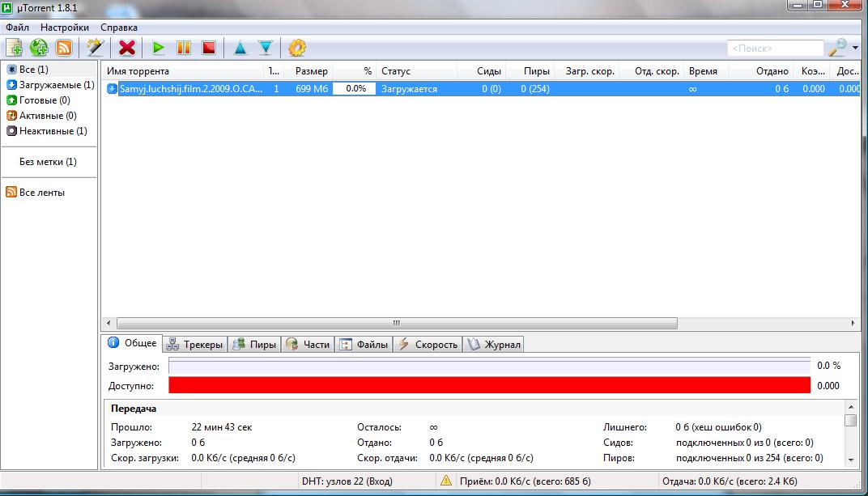Click the details pane scroll-up arrow
The image size is (868, 496).
(851, 407)
